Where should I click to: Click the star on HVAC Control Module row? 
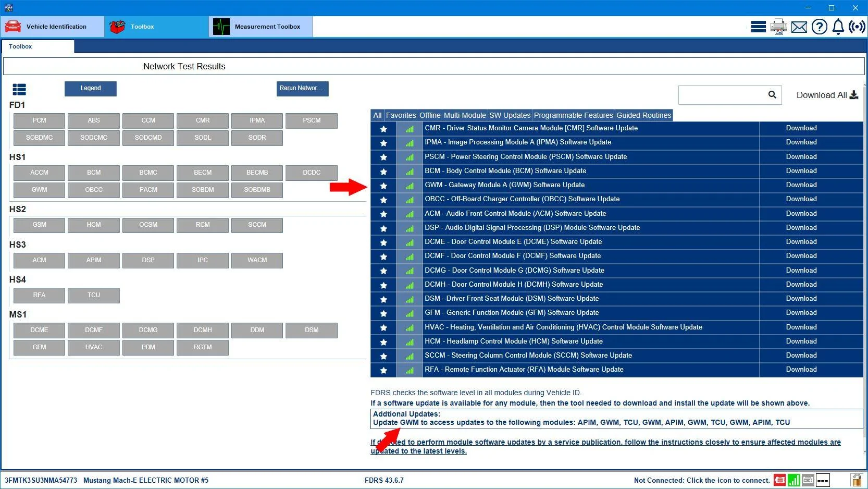point(383,328)
